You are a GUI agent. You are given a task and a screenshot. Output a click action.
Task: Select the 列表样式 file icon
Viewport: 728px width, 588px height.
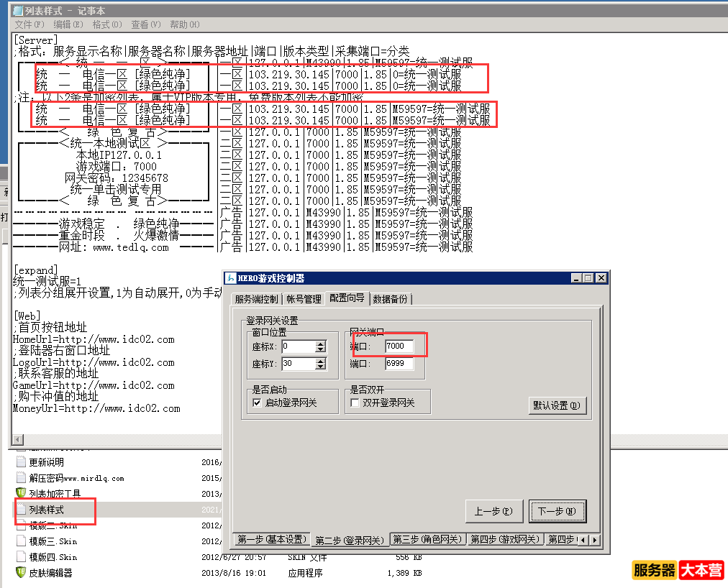(x=21, y=509)
